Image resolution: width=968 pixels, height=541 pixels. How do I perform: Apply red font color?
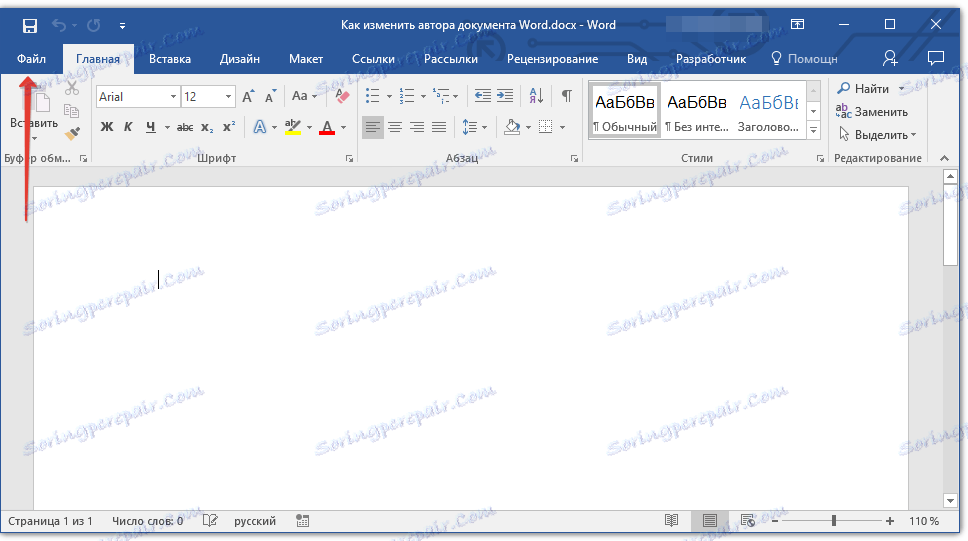pyautogui.click(x=327, y=127)
